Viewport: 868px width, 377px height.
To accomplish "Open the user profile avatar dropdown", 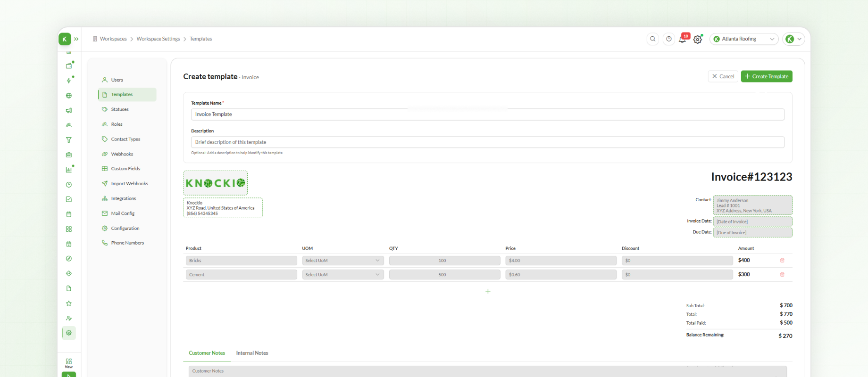I will [x=793, y=39].
